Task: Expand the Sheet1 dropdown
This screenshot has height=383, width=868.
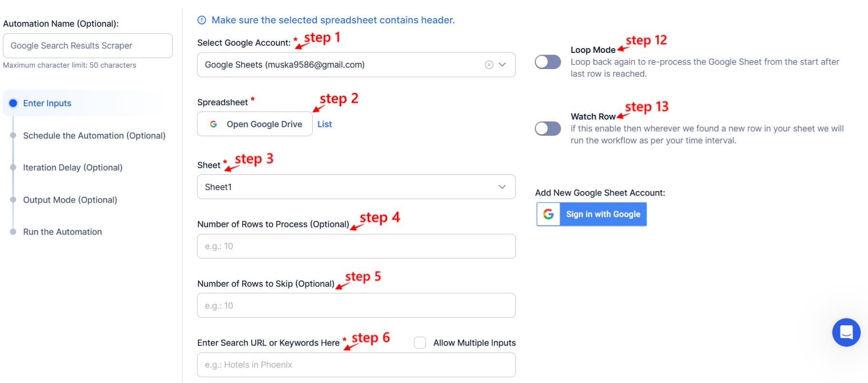Action: tap(356, 187)
